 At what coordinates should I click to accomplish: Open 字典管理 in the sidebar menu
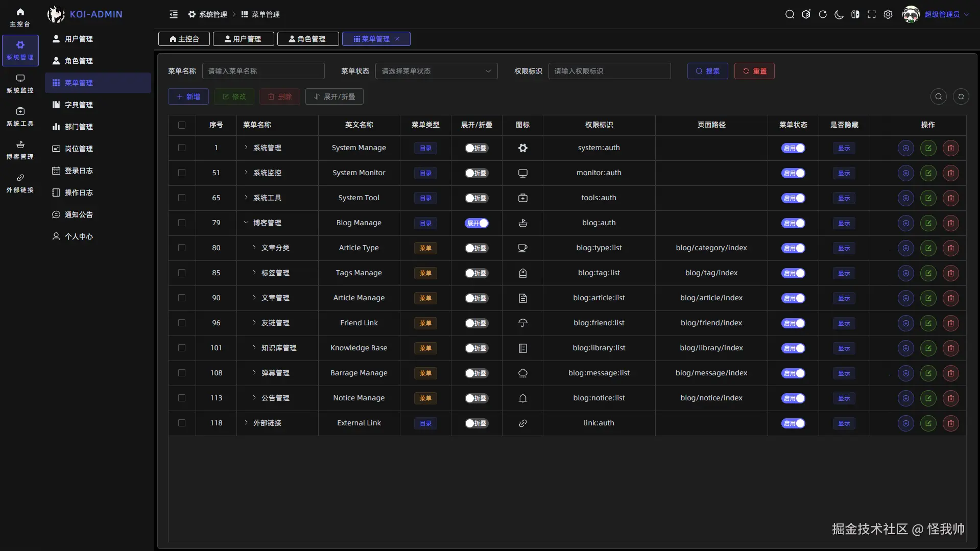pyautogui.click(x=79, y=105)
